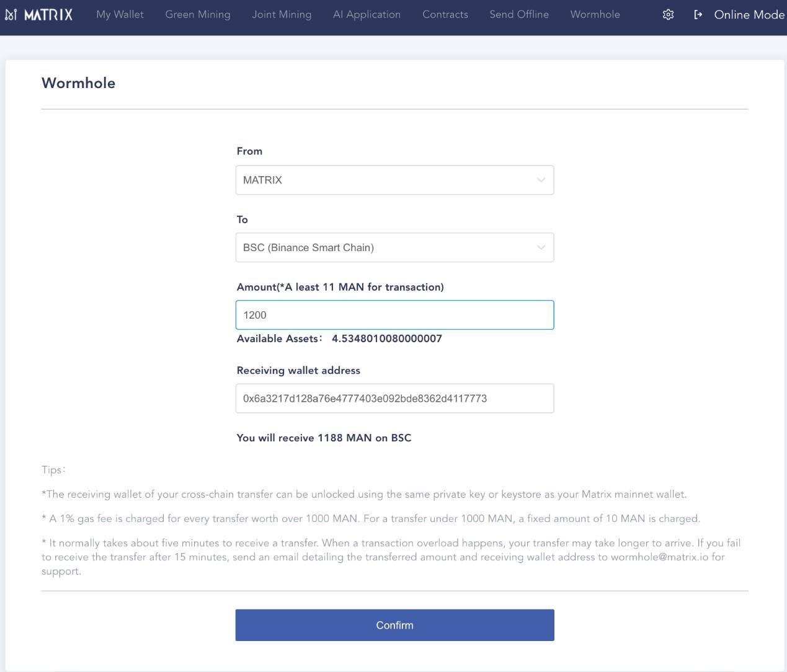Image resolution: width=787 pixels, height=672 pixels.
Task: Click the 'To' field label
Action: (242, 219)
